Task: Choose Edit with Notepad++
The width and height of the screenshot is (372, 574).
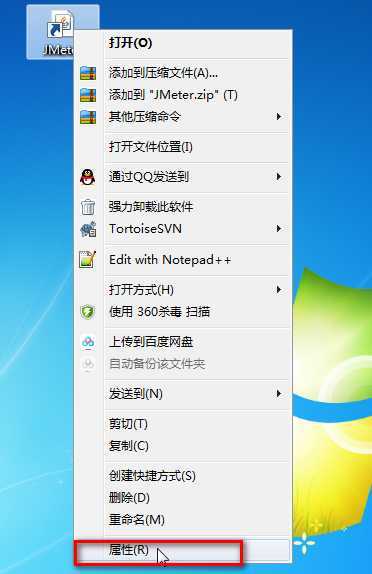Action: [183, 260]
